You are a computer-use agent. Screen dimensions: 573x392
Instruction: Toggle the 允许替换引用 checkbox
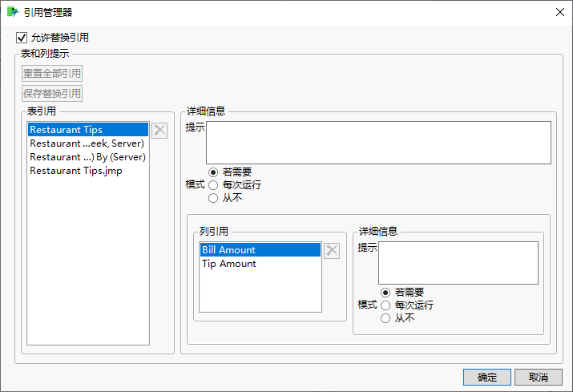pyautogui.click(x=22, y=38)
